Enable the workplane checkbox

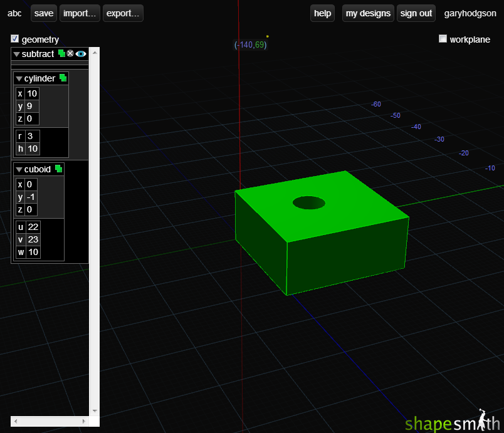(x=443, y=39)
